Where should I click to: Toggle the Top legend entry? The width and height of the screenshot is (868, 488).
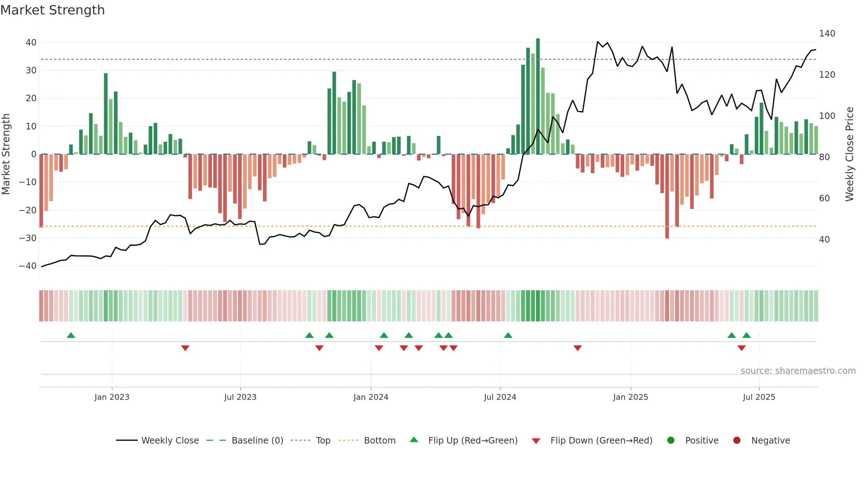click(x=311, y=440)
